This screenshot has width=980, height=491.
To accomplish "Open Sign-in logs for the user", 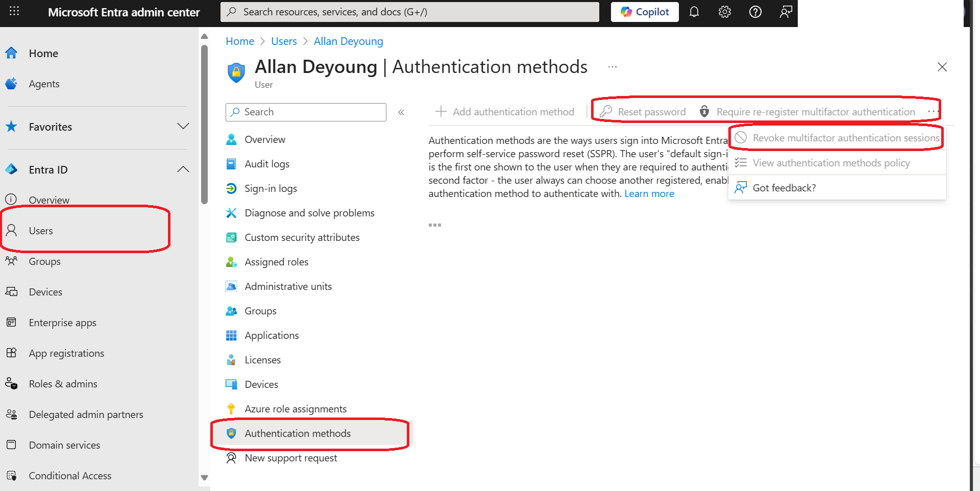I will [271, 188].
